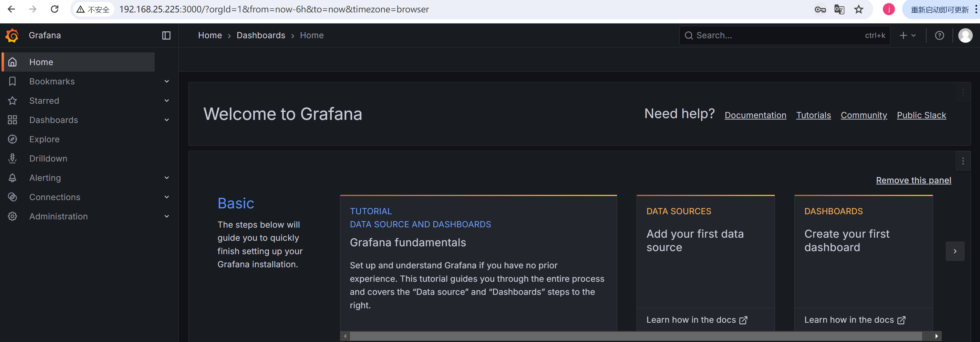
Task: Bookmark the page with star icon
Action: coord(859,10)
